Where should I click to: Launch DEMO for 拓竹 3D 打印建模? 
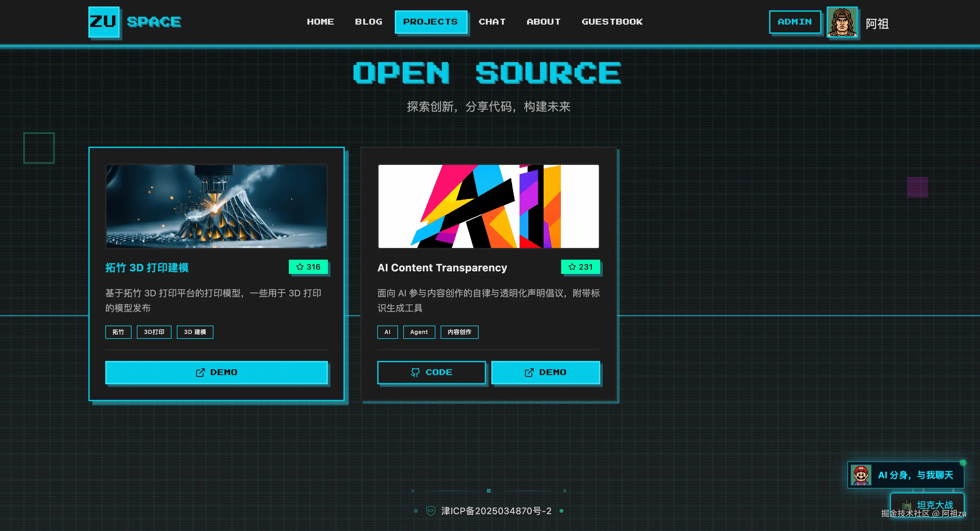(x=216, y=372)
